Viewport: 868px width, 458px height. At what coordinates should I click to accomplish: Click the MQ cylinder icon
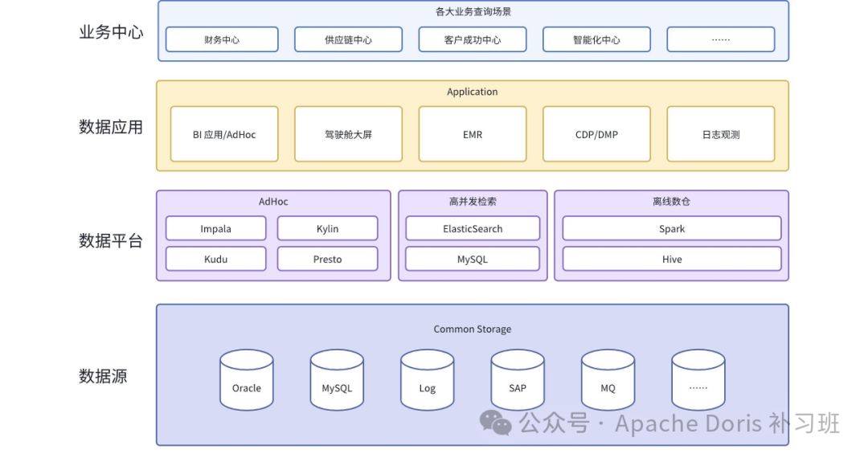pos(608,380)
